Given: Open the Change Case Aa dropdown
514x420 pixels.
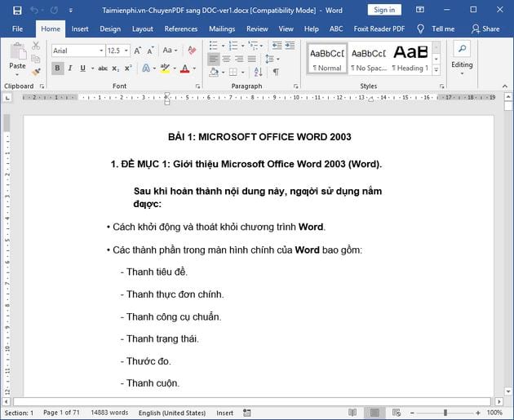Looking at the screenshot, I should [x=171, y=51].
